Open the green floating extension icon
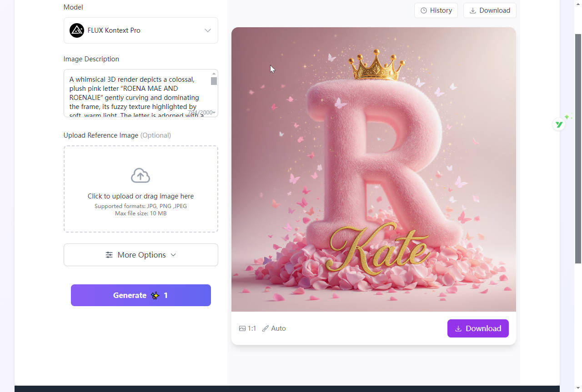Screen dimensions: 582x392 click(x=559, y=124)
